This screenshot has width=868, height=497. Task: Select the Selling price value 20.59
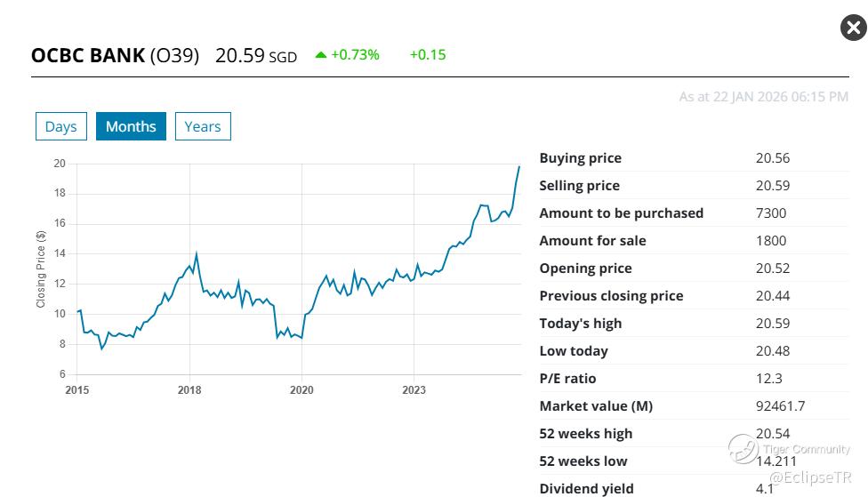pos(772,186)
